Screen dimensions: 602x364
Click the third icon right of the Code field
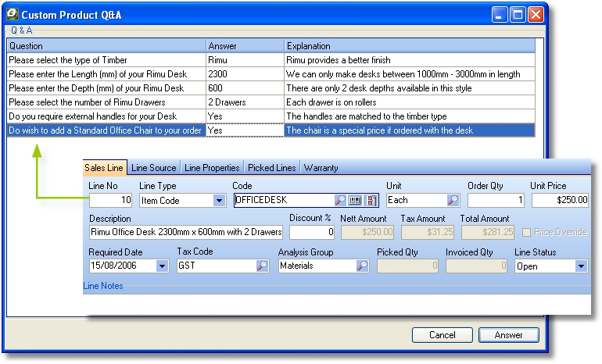pos(371,200)
